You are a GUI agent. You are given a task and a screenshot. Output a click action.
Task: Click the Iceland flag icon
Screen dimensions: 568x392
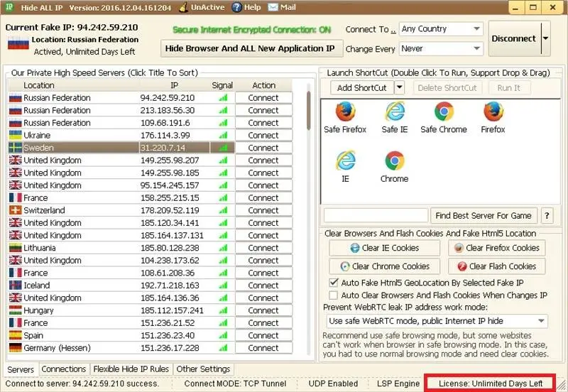[x=15, y=285]
